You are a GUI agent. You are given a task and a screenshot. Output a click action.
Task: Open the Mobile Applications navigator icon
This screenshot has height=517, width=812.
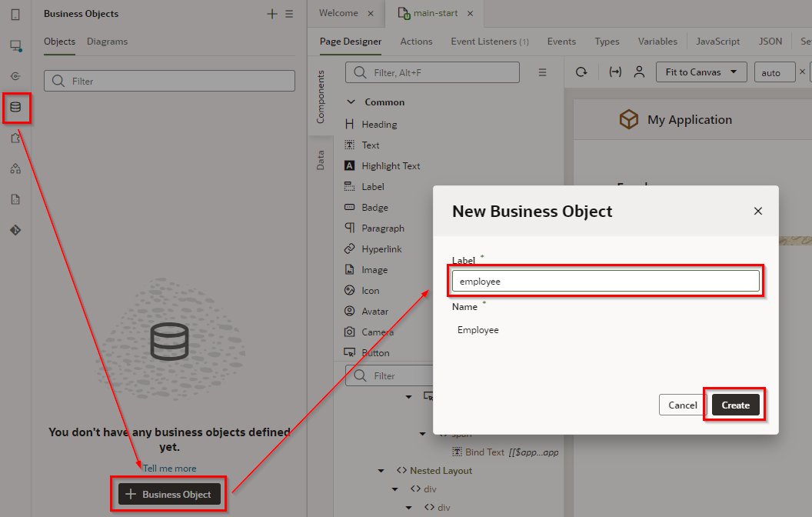coord(15,15)
